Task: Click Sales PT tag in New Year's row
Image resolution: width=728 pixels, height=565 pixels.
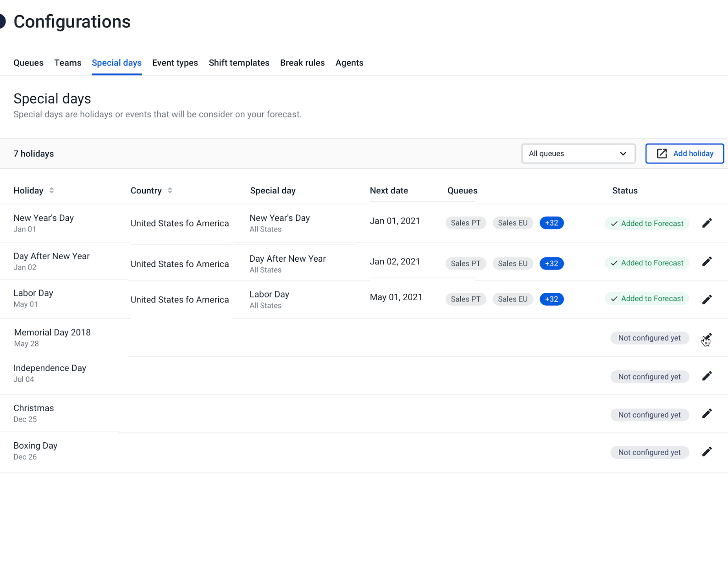Action: [465, 223]
